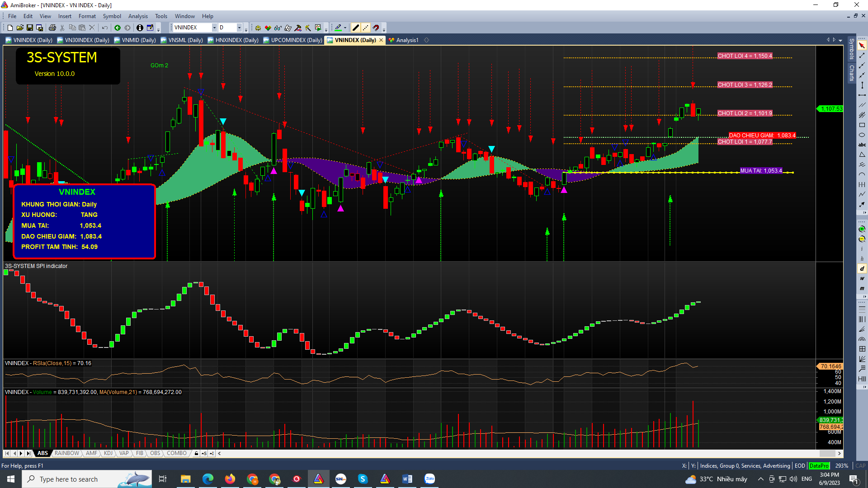
Task: Open the symbol information icon
Action: (140, 28)
